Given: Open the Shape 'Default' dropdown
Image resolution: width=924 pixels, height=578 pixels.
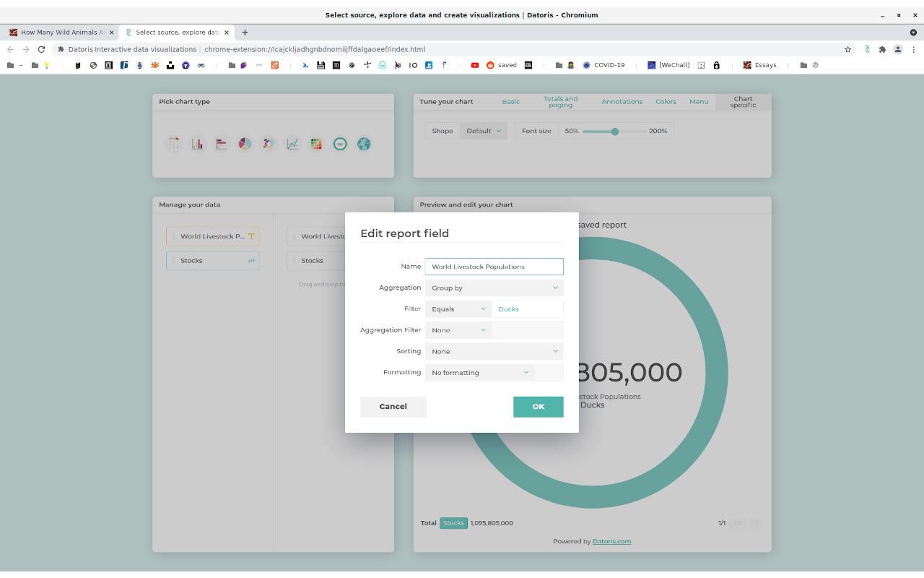Looking at the screenshot, I should coord(484,131).
